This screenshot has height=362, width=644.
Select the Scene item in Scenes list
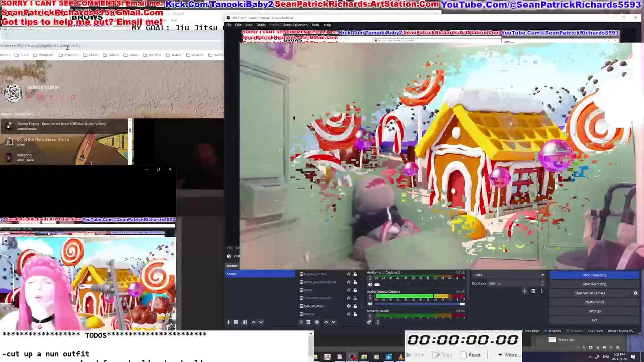(x=260, y=274)
